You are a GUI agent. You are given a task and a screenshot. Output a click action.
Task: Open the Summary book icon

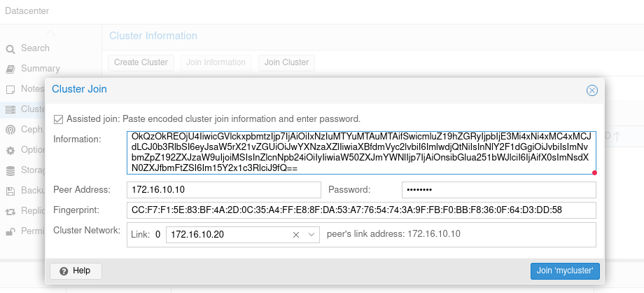pos(10,69)
